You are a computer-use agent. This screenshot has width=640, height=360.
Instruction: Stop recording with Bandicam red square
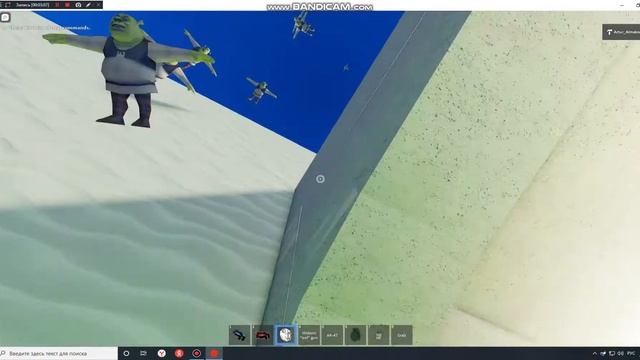67,5
